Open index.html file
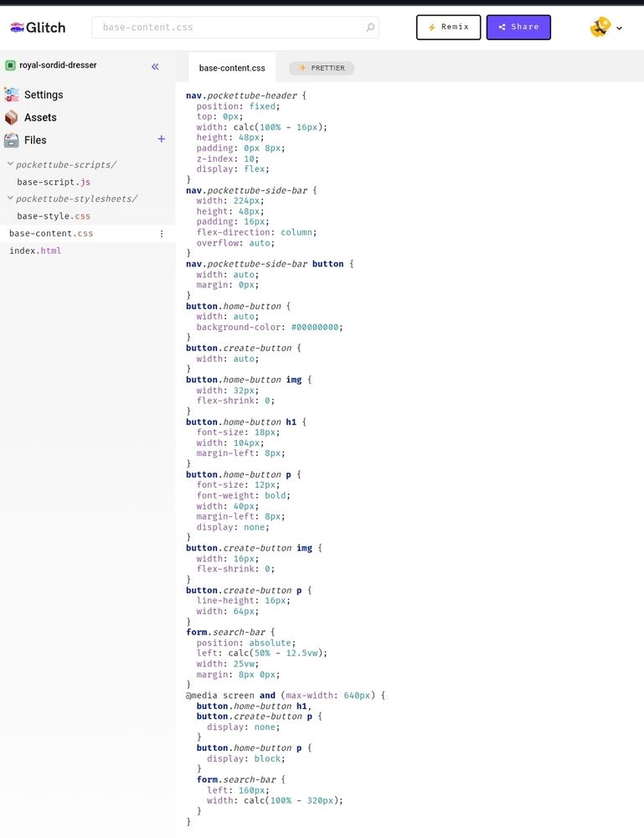644x838 pixels. tap(35, 251)
